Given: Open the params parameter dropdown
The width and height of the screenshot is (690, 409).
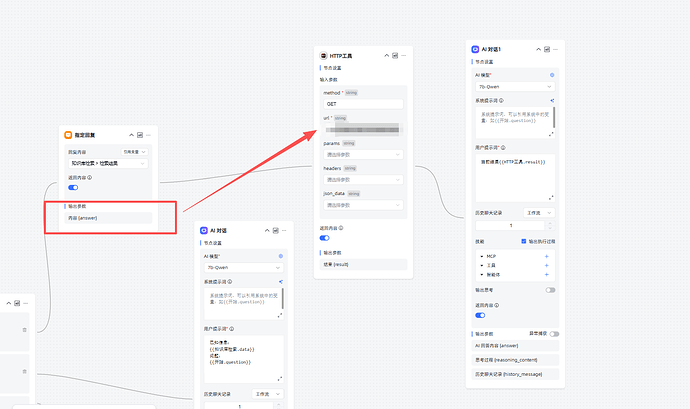Looking at the screenshot, I should click(362, 155).
